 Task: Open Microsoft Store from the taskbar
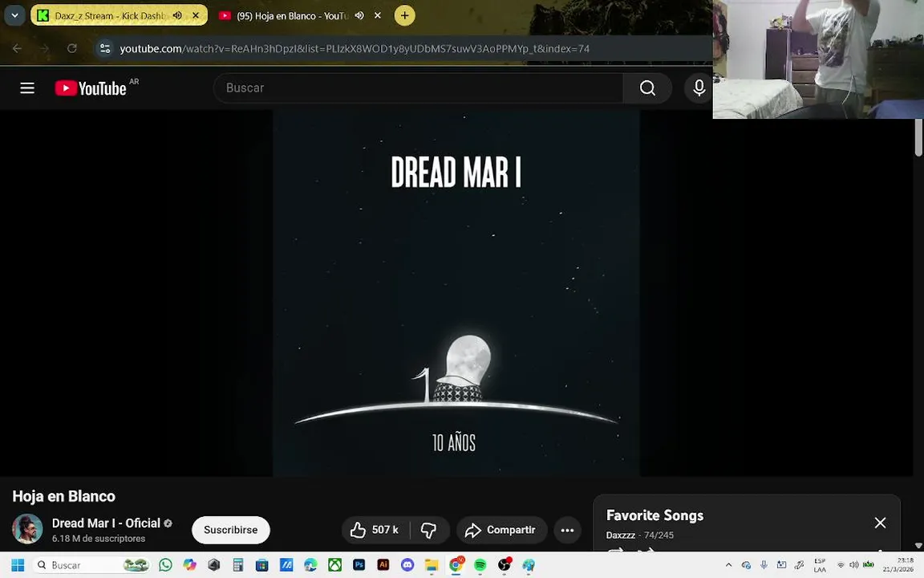[x=261, y=565]
